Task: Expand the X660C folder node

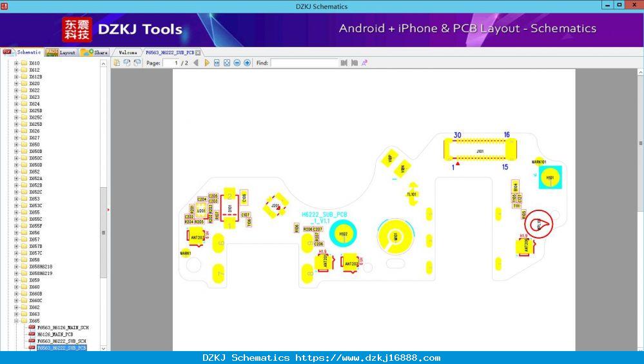Action: click(16, 301)
